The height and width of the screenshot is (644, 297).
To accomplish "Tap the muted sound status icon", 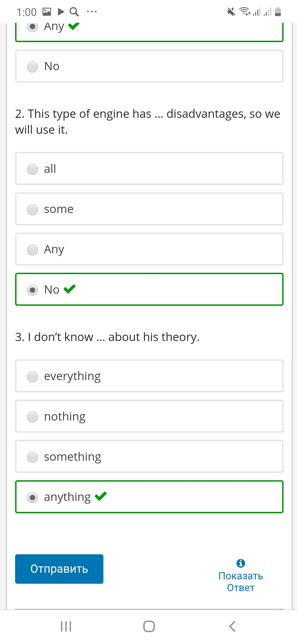I will click(232, 12).
